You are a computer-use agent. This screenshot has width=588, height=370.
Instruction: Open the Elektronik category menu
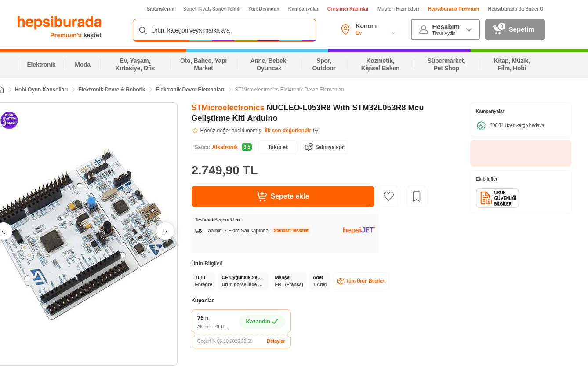click(41, 65)
